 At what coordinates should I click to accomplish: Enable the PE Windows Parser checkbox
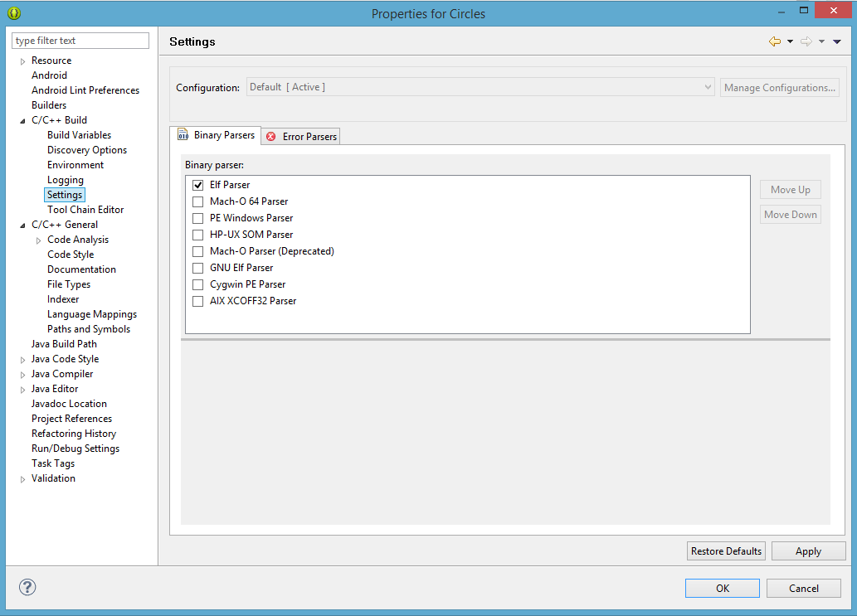197,218
